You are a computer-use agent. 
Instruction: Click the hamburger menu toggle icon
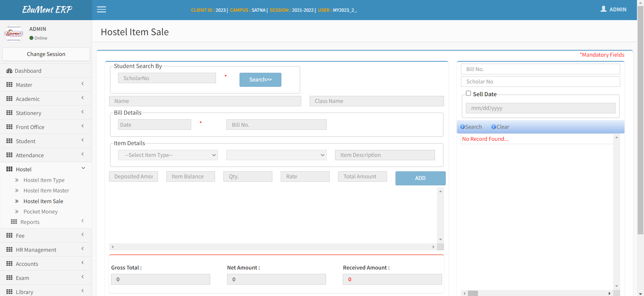coord(101,9)
